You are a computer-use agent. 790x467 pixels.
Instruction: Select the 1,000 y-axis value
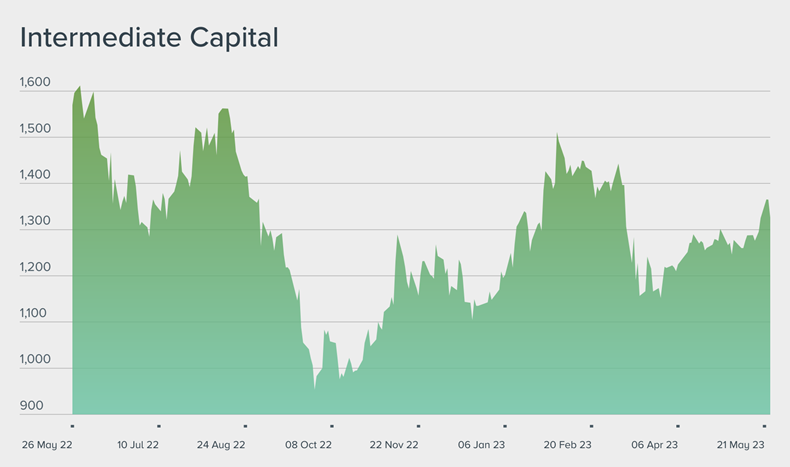click(x=35, y=360)
